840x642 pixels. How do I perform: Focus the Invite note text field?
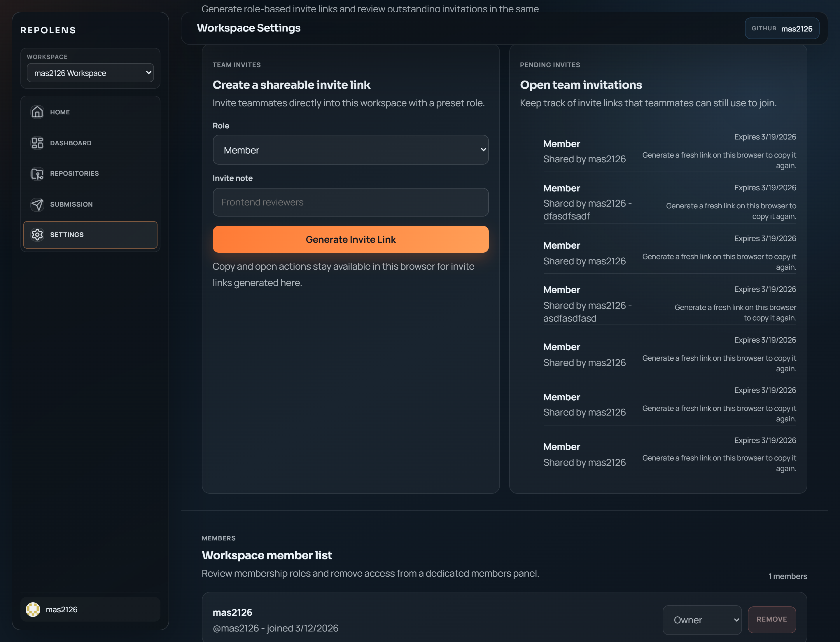point(350,202)
